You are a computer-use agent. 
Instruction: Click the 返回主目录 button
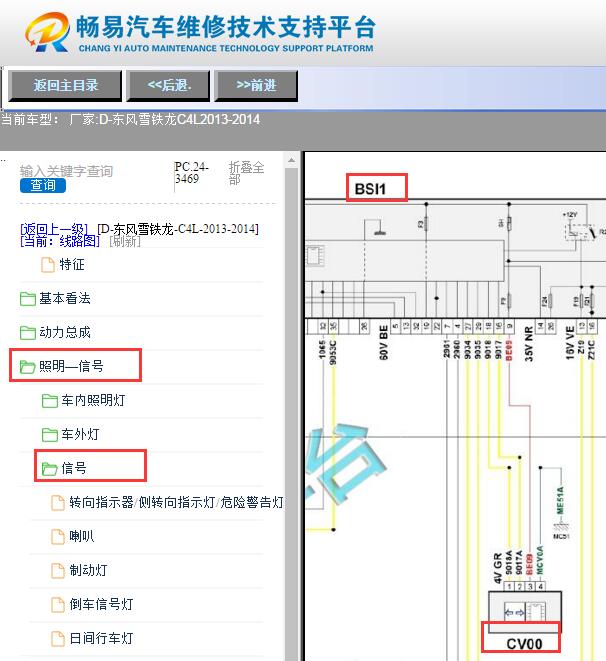(x=65, y=86)
